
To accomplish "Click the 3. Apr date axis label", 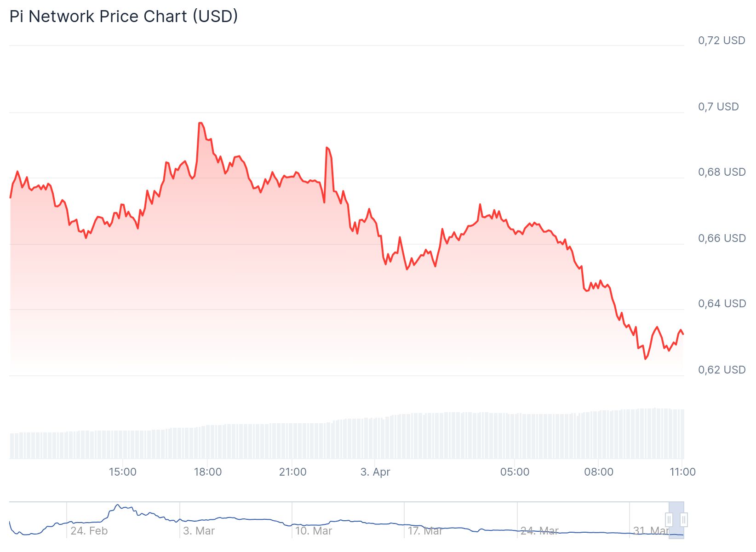I will click(x=375, y=472).
